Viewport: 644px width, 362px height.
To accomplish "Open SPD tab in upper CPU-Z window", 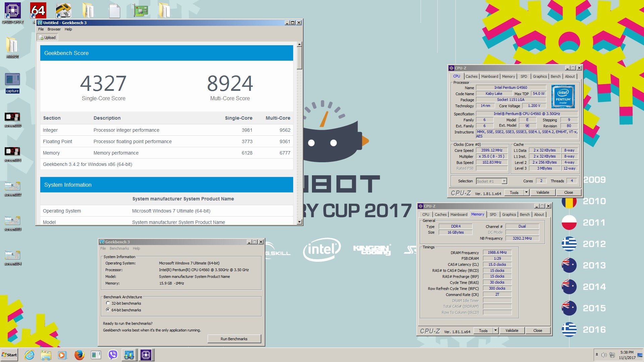I will (x=524, y=76).
